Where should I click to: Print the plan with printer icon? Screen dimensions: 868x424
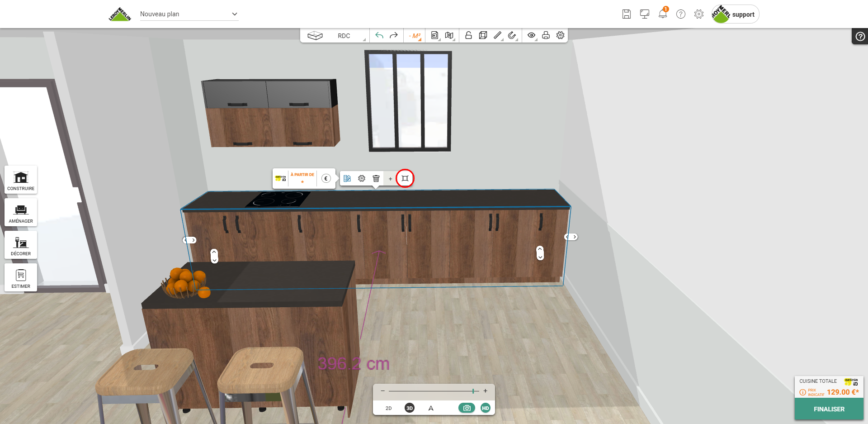546,35
